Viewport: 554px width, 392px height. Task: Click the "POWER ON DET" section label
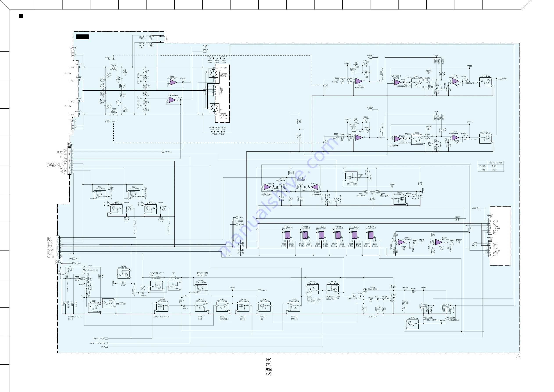click(x=75, y=318)
